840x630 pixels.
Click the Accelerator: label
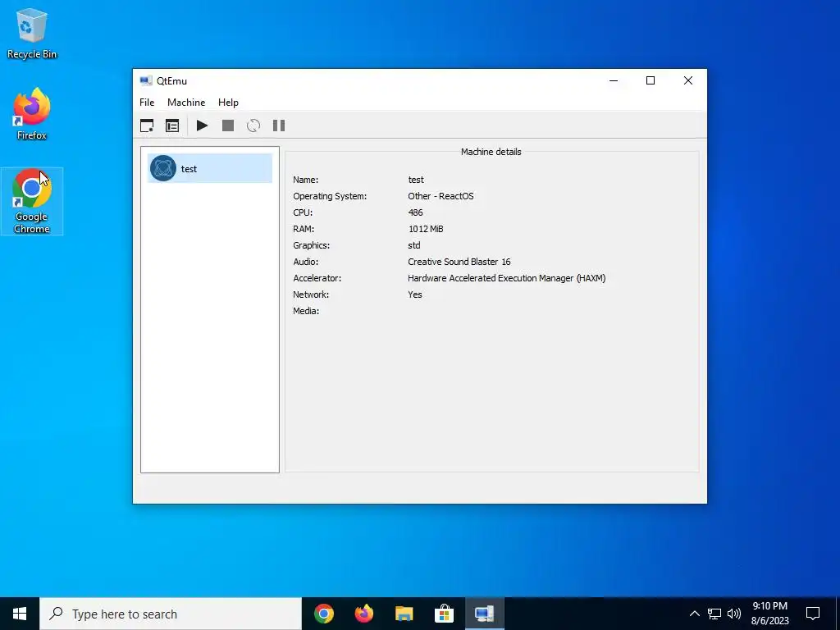(317, 278)
